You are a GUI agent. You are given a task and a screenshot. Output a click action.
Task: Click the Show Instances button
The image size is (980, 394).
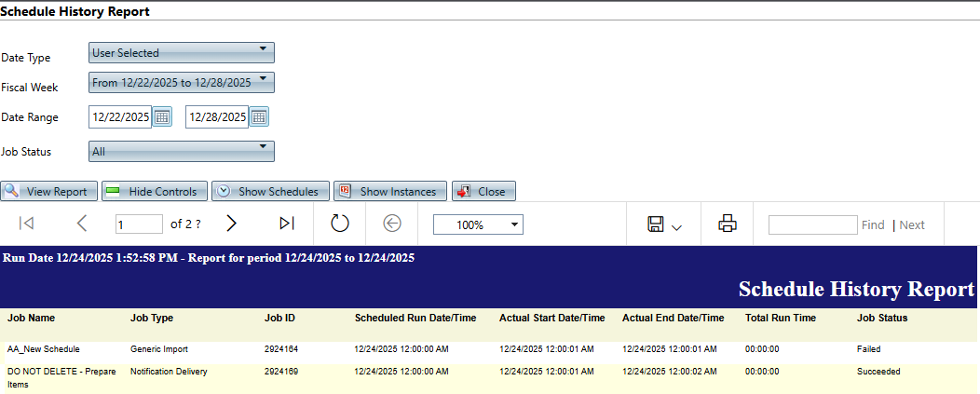click(389, 192)
